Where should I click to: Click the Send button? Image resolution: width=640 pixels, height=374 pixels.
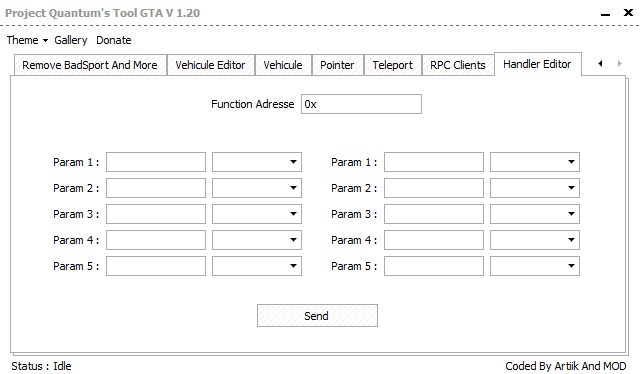coord(317,316)
